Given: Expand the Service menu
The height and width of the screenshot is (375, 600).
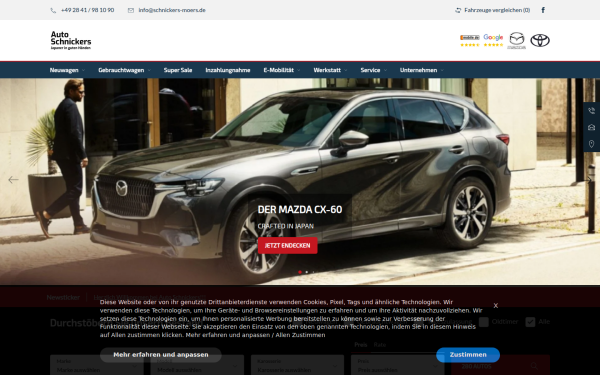Looking at the screenshot, I should tap(373, 70).
